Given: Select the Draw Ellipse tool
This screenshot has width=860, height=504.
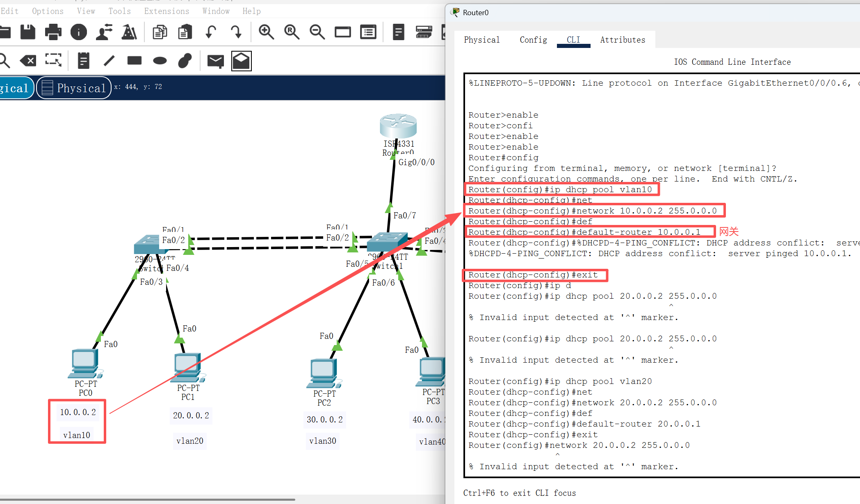Looking at the screenshot, I should [x=160, y=61].
